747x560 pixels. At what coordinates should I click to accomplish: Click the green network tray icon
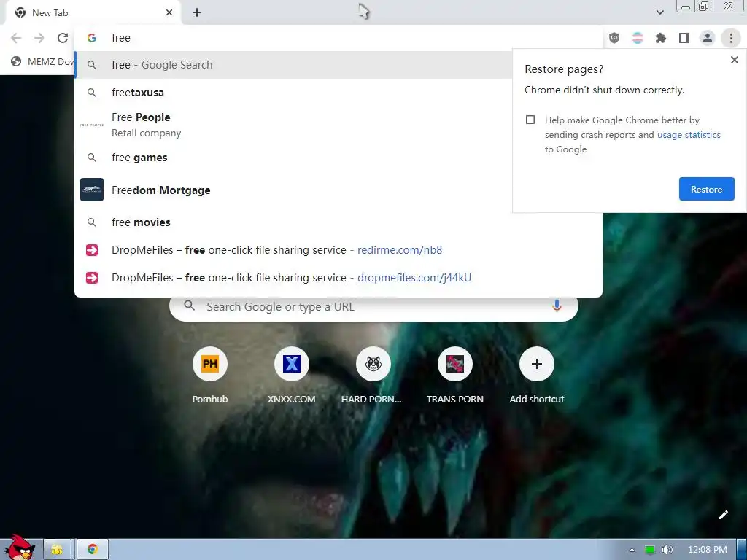tap(649, 550)
